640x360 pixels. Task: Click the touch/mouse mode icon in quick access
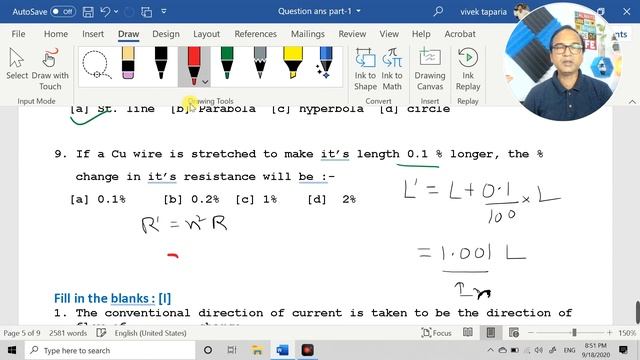146,12
